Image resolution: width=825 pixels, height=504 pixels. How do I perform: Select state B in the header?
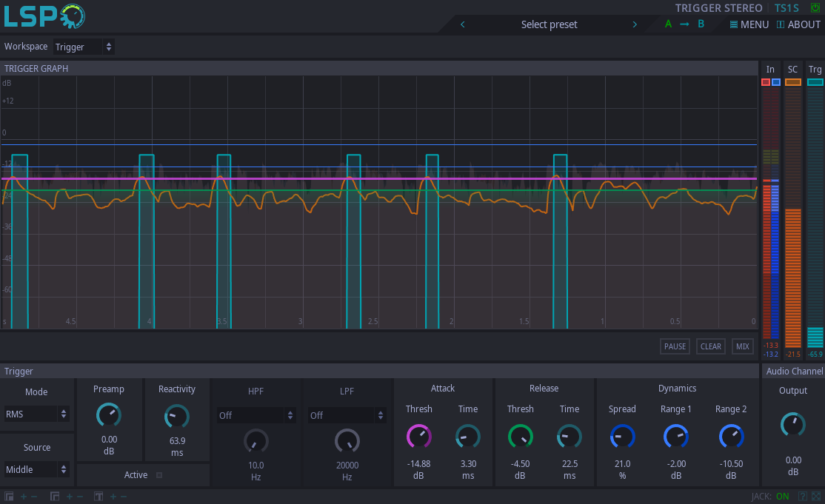(x=701, y=24)
